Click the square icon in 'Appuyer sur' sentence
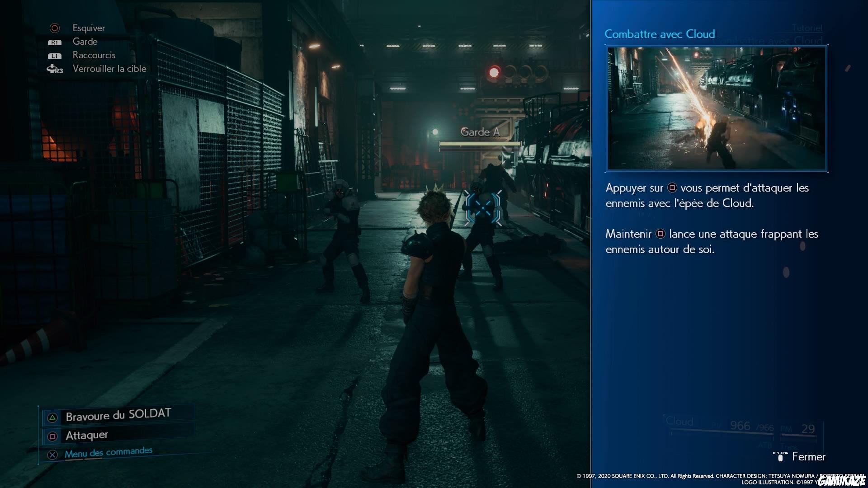This screenshot has width=868, height=488. click(672, 188)
